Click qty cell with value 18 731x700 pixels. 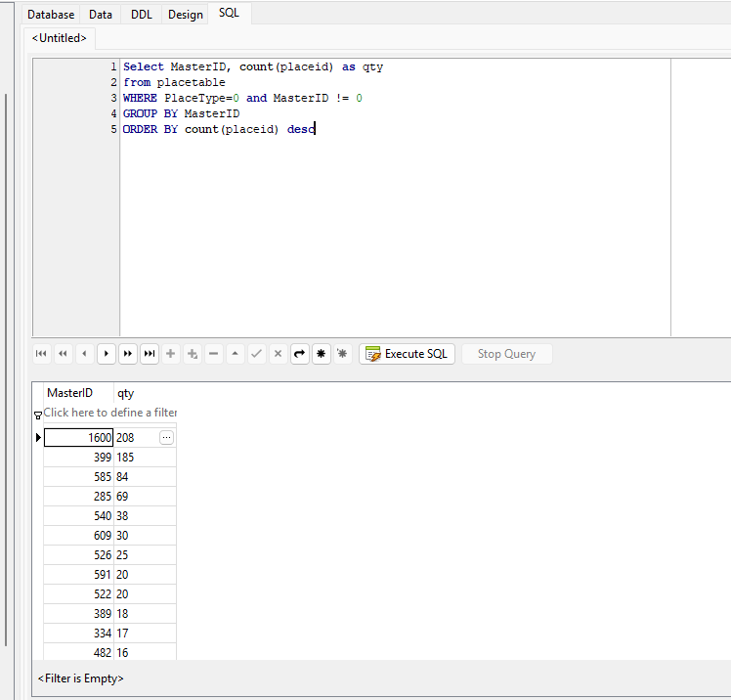coord(145,614)
